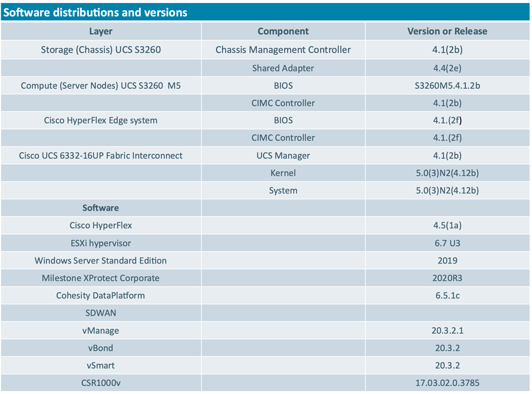Screen dimensions: 532x394
Task: Select the 'Shared Adapter' cell
Action: point(283,68)
